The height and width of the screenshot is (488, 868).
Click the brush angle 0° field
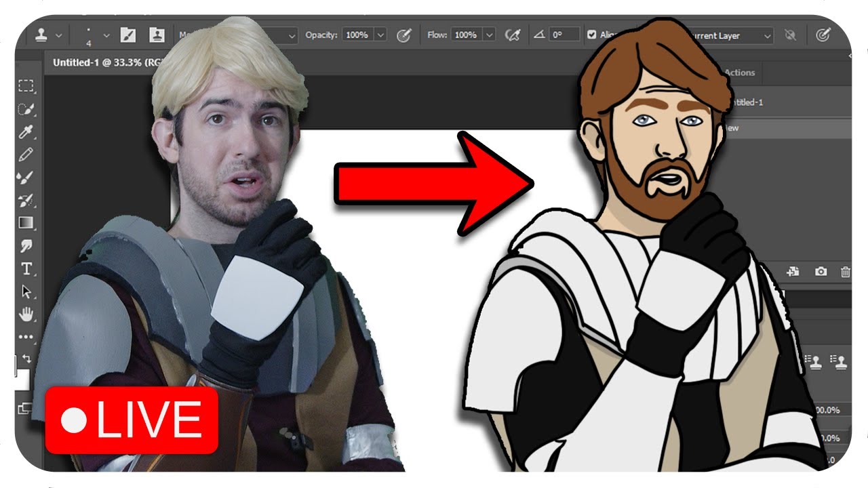click(x=565, y=35)
